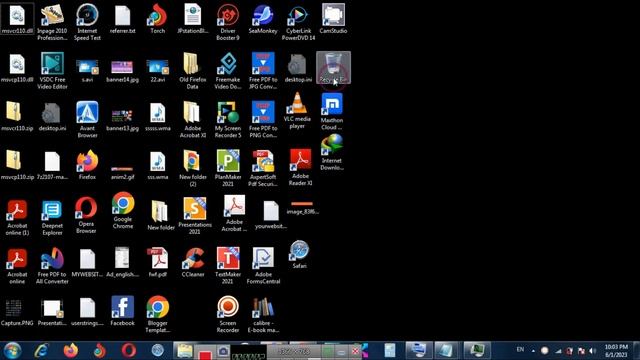
Task: Select Adobe FormsCentral icon
Action: pos(263,265)
